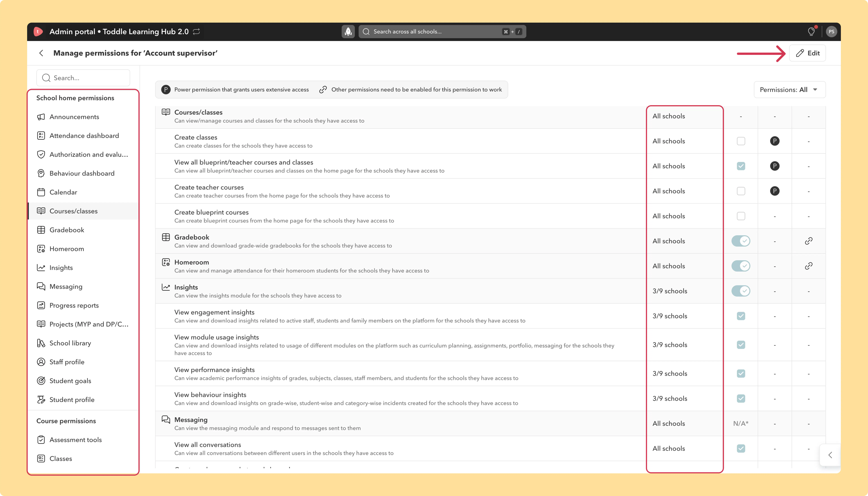
Task: Click the Toddle logo icon
Action: click(38, 32)
